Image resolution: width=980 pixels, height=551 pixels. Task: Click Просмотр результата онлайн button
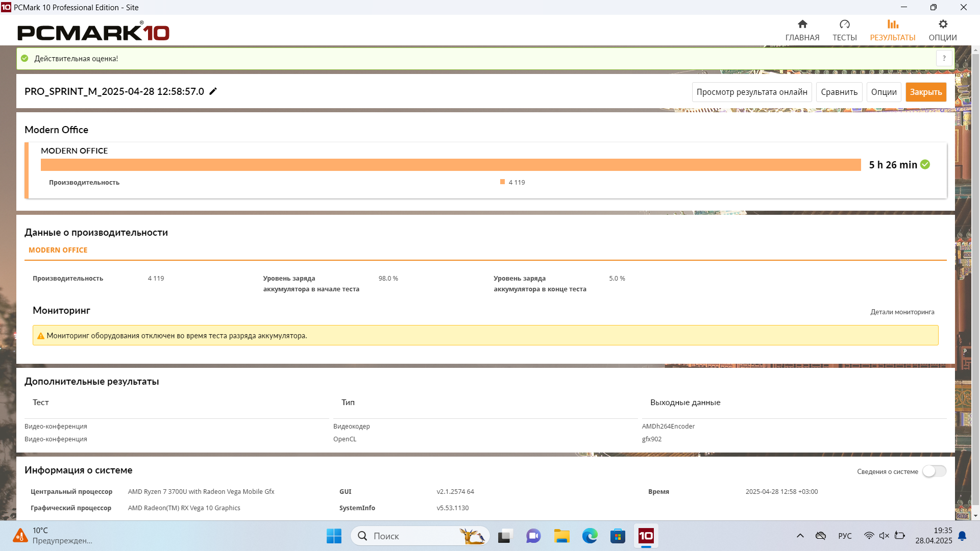[x=752, y=92]
